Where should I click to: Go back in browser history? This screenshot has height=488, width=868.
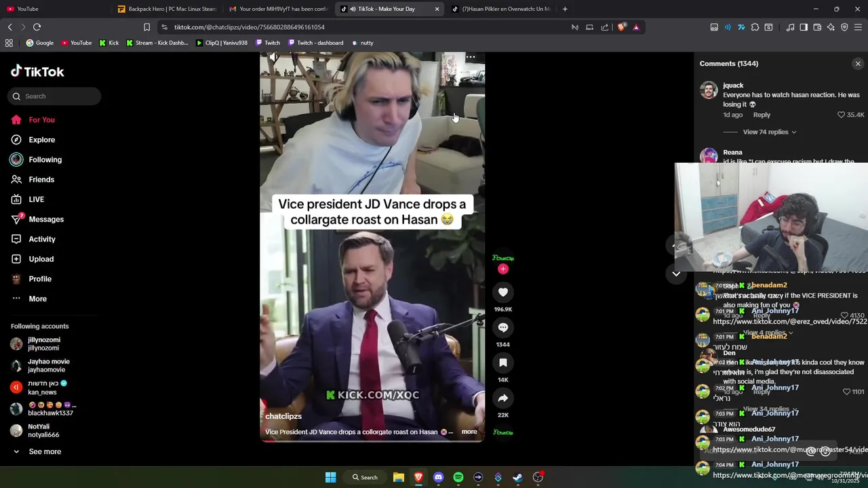coord(9,27)
